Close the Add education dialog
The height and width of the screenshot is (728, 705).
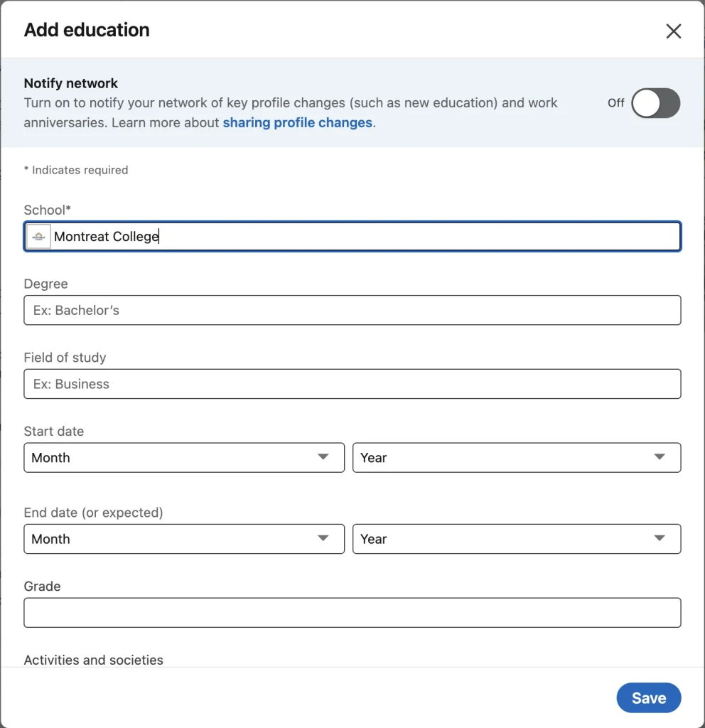[x=673, y=31]
